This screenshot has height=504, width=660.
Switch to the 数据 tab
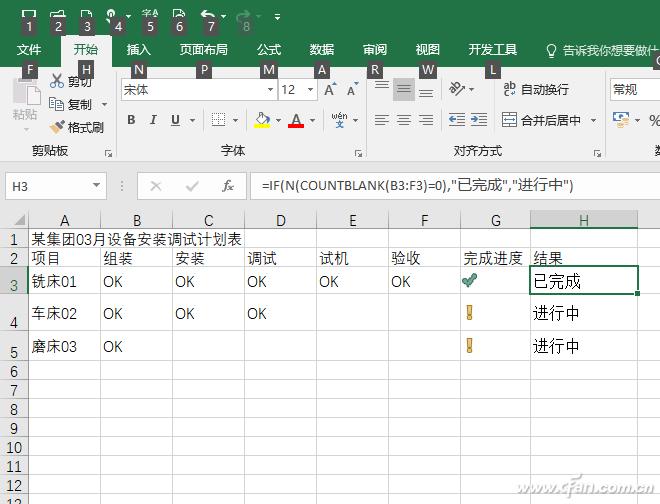[322, 50]
